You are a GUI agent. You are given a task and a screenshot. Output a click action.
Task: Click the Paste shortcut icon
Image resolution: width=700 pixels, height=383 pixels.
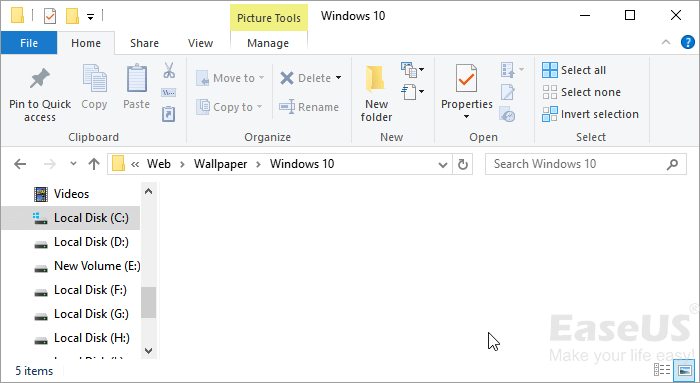168,114
